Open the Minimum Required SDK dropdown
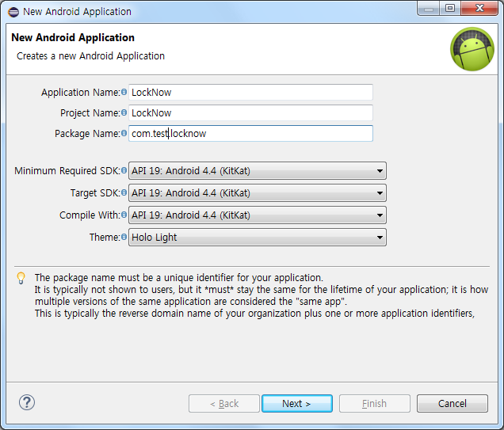The image size is (504, 430). (257, 171)
